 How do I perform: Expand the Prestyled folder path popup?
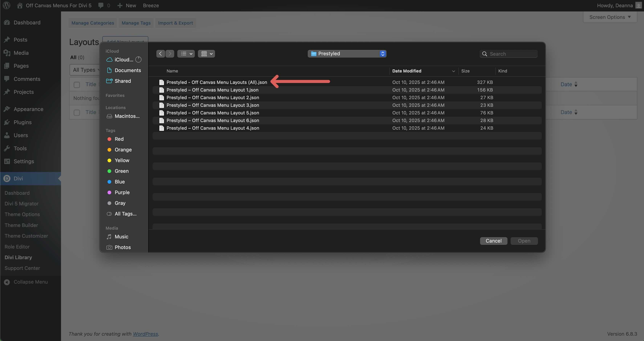click(x=347, y=54)
